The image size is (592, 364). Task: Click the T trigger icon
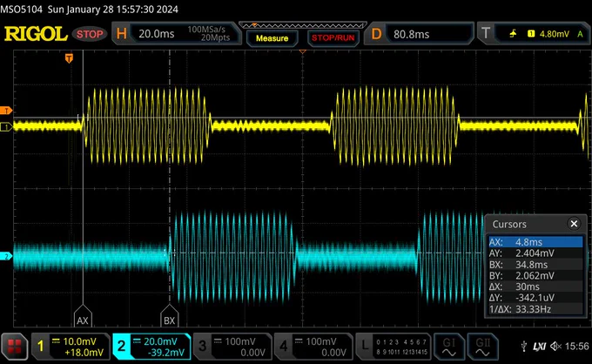[x=486, y=34]
